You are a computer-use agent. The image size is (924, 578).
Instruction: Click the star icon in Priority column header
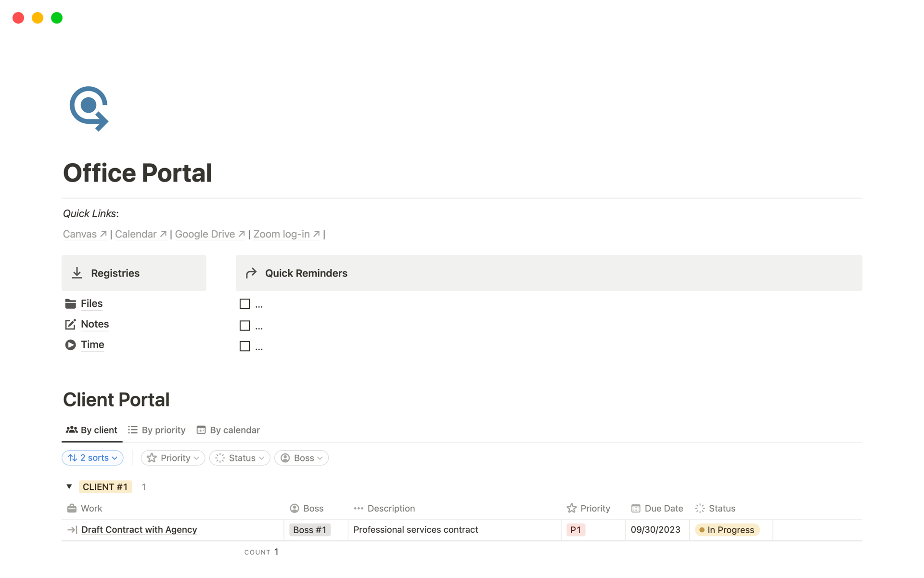tap(572, 508)
